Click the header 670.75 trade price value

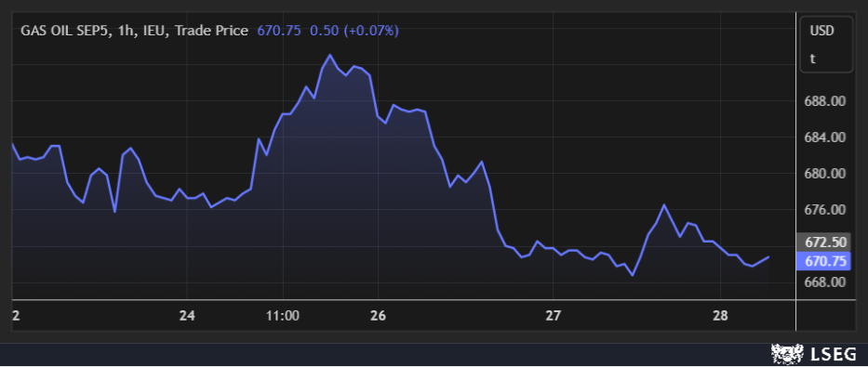(x=279, y=31)
